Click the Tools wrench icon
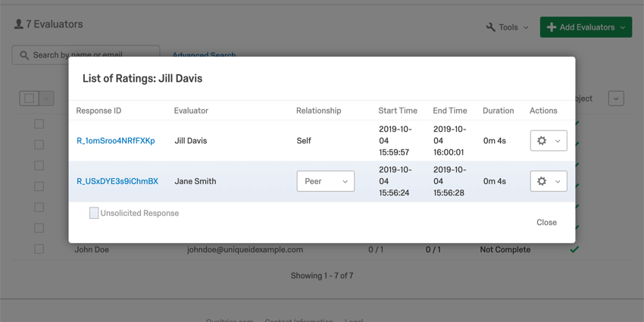644x322 pixels. click(491, 27)
